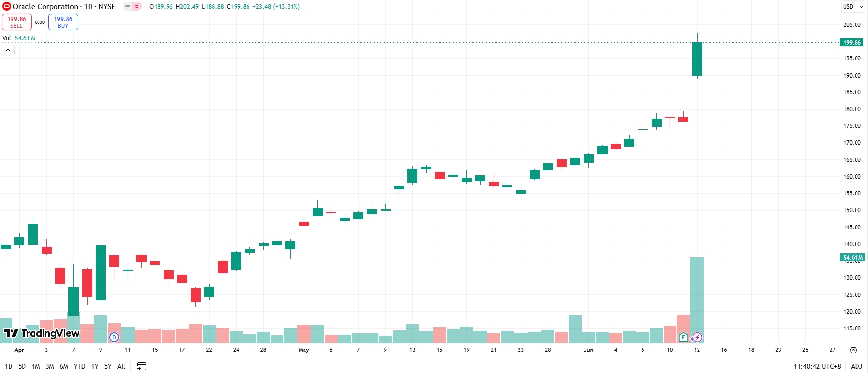
Task: Click the tall green April 9 candlestick
Action: click(101, 272)
